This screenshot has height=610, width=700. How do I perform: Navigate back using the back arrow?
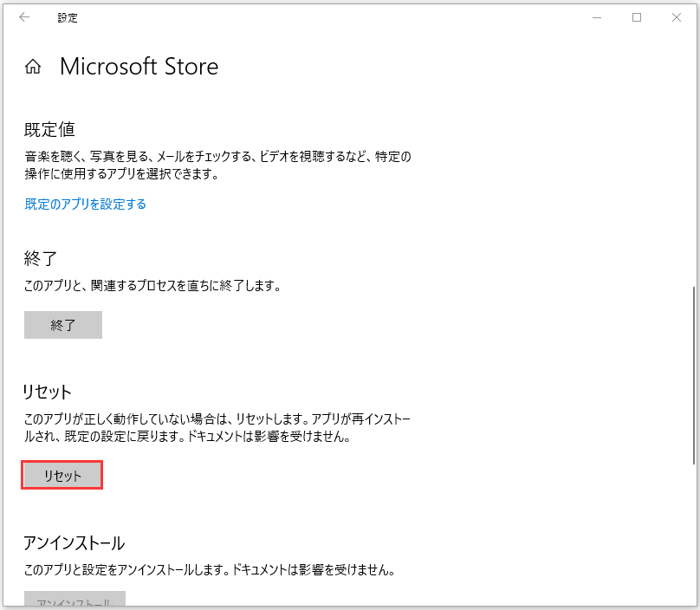point(23,17)
